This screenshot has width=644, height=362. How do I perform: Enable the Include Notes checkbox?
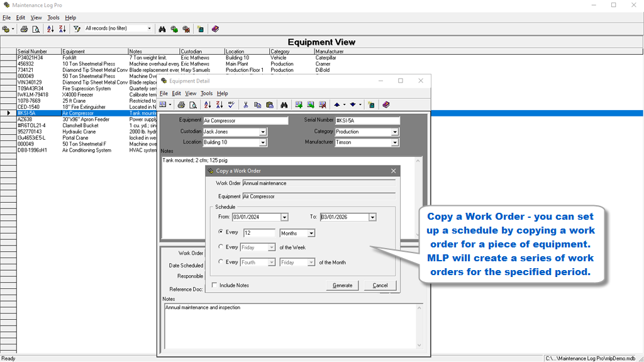(214, 286)
